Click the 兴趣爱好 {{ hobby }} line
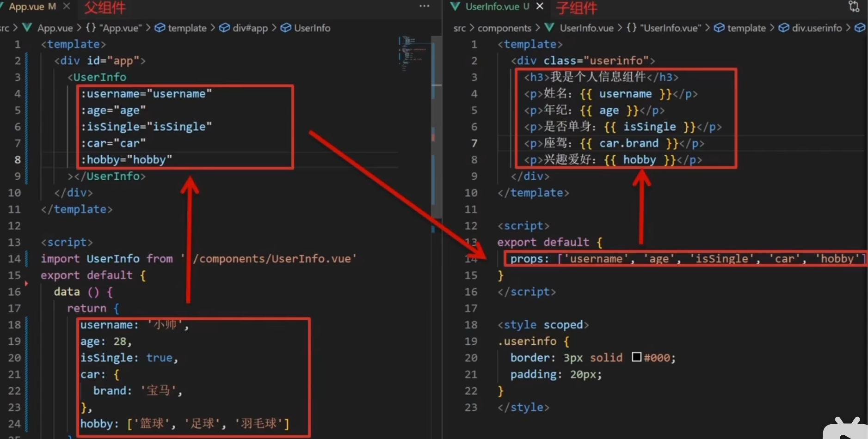 tap(613, 160)
